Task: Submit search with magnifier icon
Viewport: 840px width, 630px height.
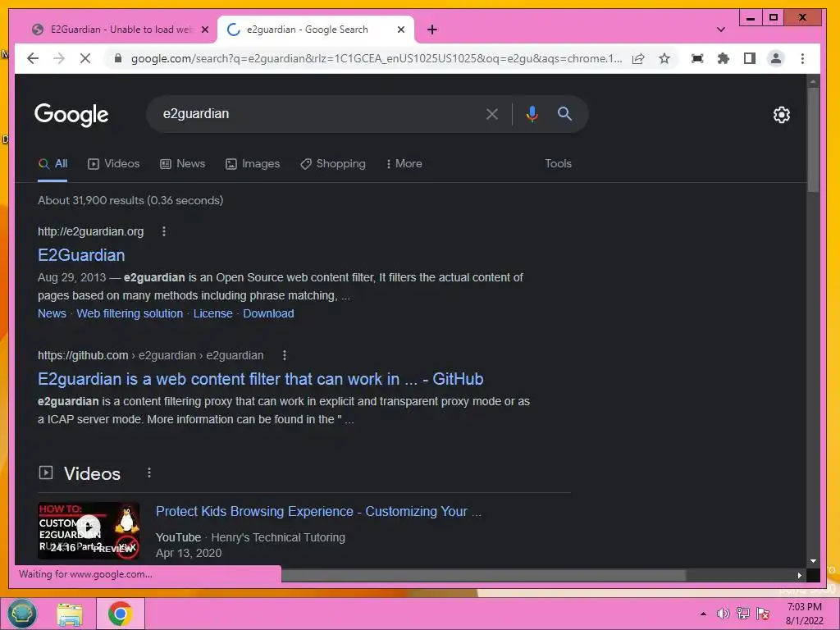Action: tap(564, 113)
